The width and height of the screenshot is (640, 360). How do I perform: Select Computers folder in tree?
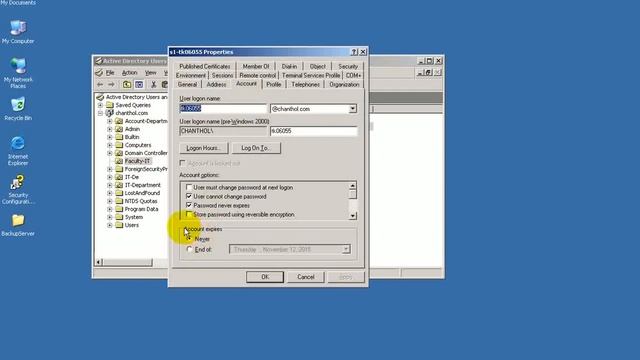click(x=138, y=145)
